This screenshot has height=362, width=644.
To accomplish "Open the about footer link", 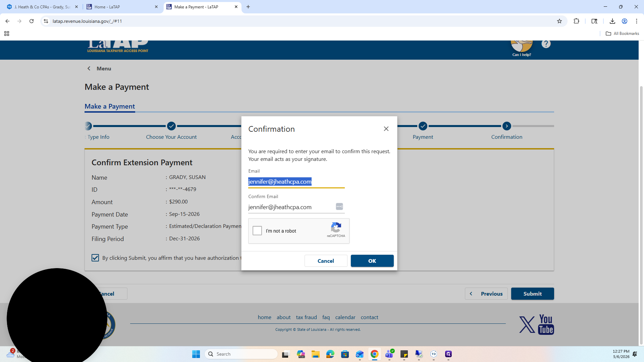I will pyautogui.click(x=283, y=317).
